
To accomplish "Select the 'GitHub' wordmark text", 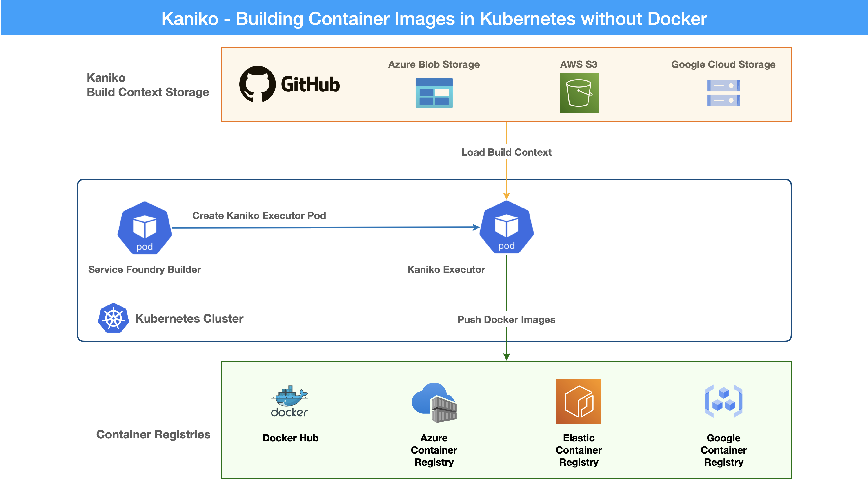I will [x=310, y=84].
